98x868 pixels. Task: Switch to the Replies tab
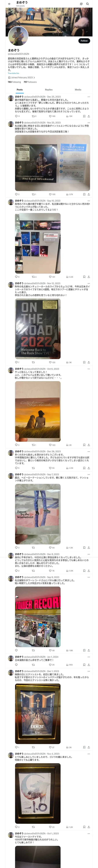49,90
